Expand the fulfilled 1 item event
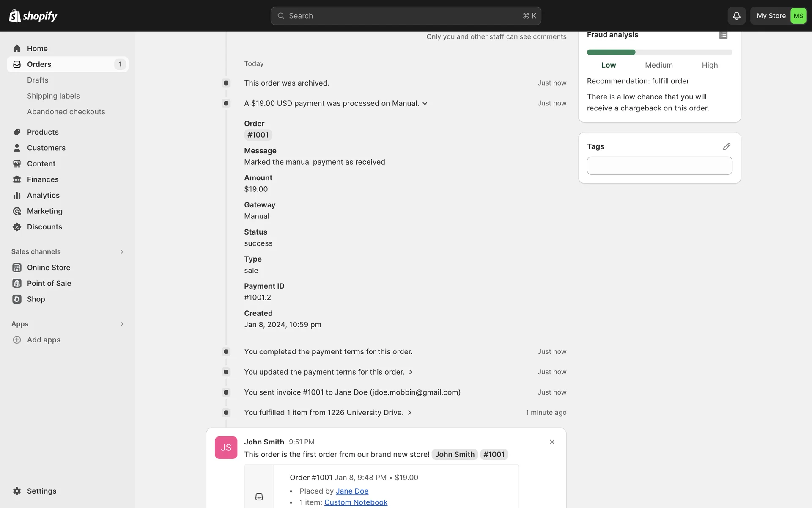This screenshot has height=508, width=812. 409,413
